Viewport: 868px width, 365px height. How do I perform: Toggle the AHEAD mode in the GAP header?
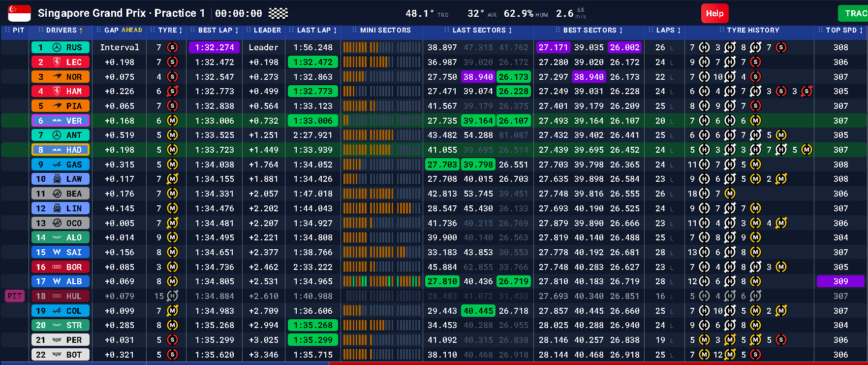[132, 30]
